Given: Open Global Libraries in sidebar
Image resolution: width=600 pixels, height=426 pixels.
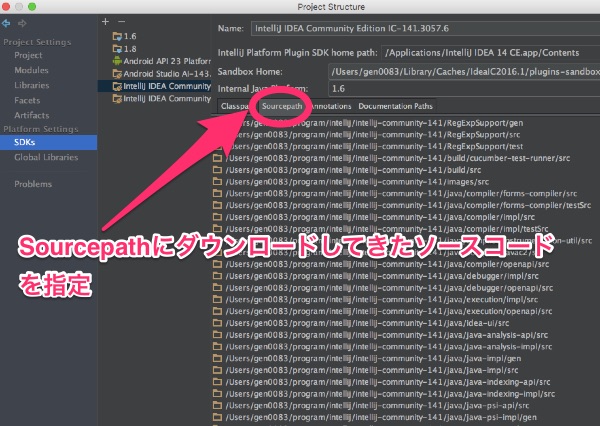Looking at the screenshot, I should pos(46,157).
